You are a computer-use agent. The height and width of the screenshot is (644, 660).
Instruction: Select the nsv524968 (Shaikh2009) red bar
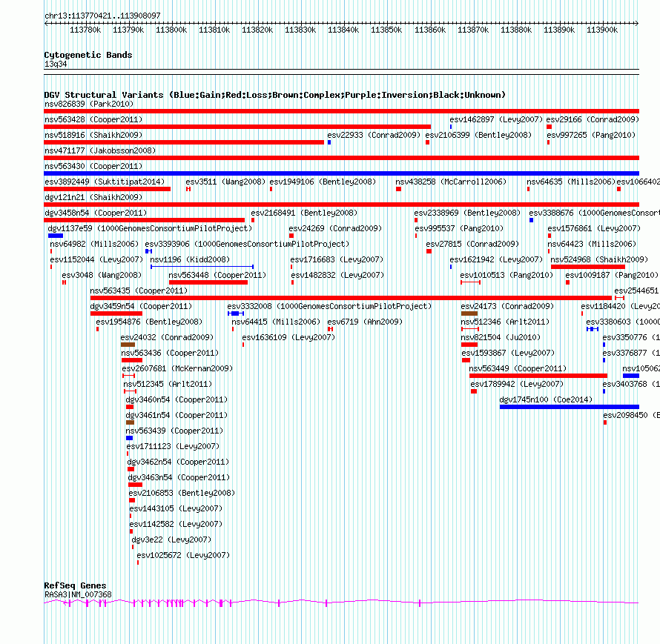[x=588, y=267]
